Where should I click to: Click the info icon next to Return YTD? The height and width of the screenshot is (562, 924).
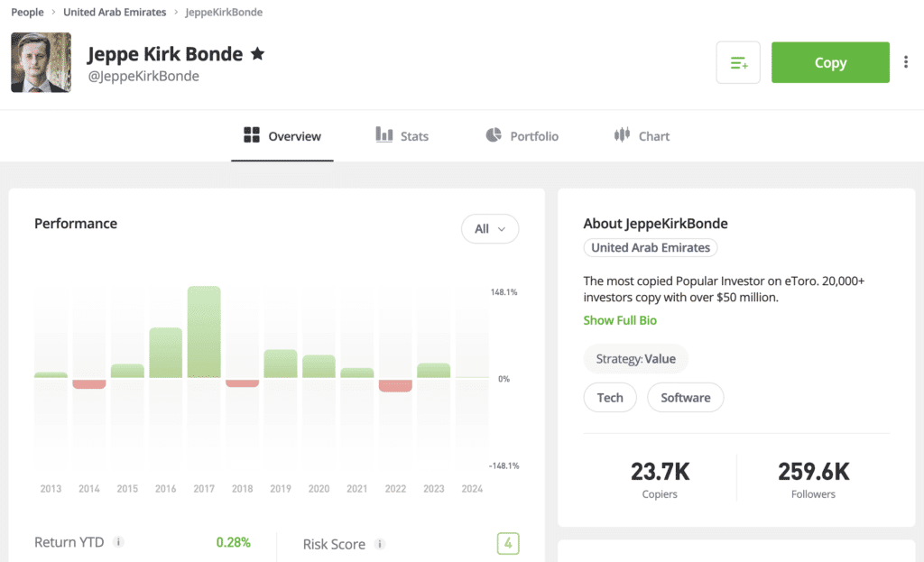tap(119, 543)
